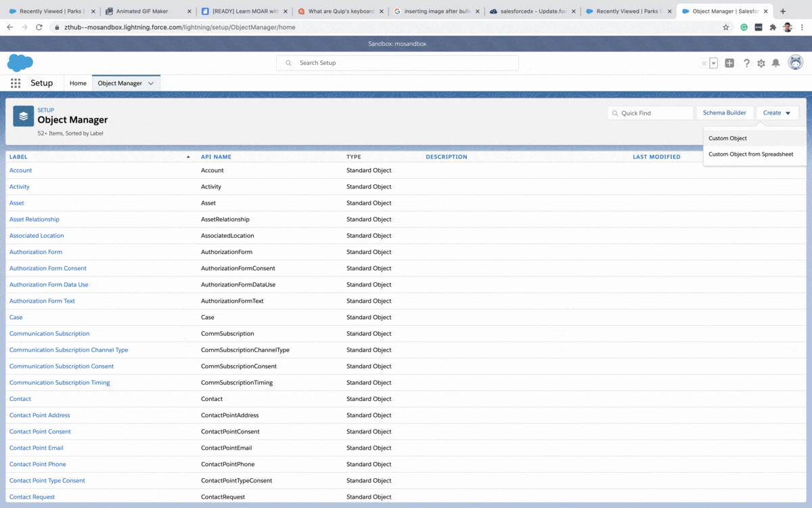Open the Contact Point Type Consent link

[47, 481]
